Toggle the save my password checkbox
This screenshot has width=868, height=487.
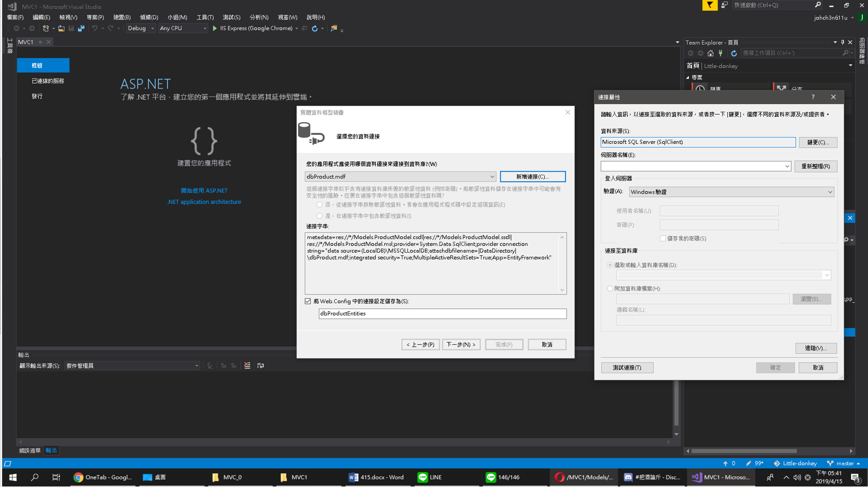pos(663,238)
